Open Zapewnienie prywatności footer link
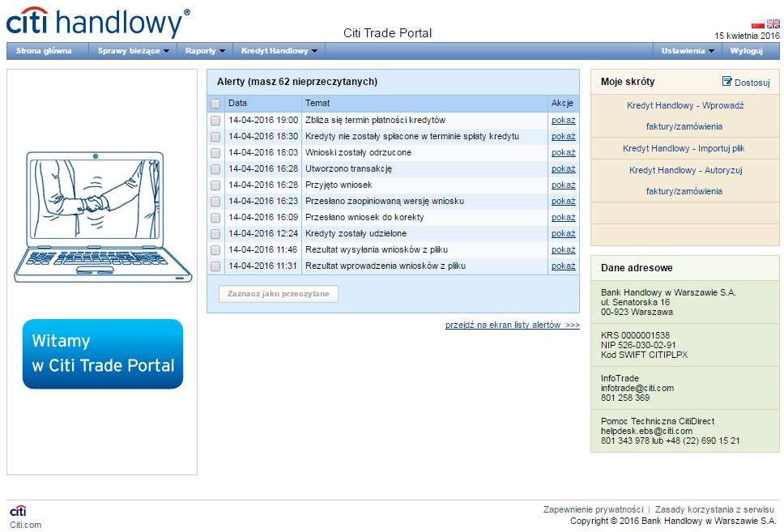The image size is (784, 532). tap(593, 509)
